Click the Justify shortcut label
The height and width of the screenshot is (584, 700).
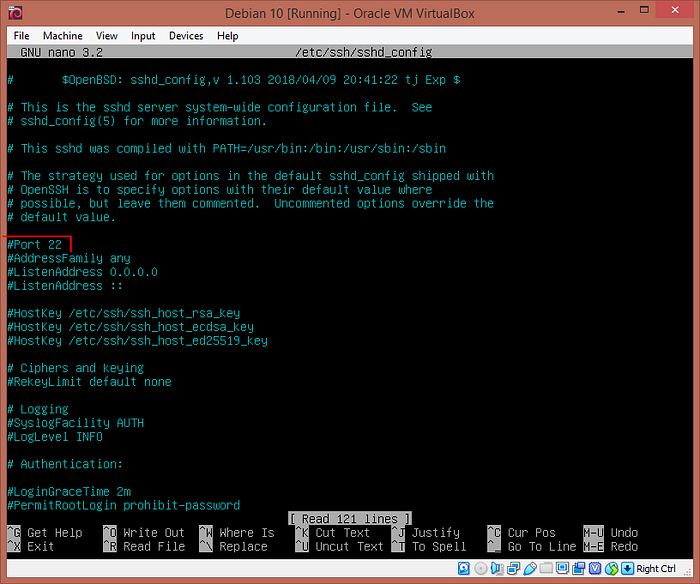click(x=436, y=533)
